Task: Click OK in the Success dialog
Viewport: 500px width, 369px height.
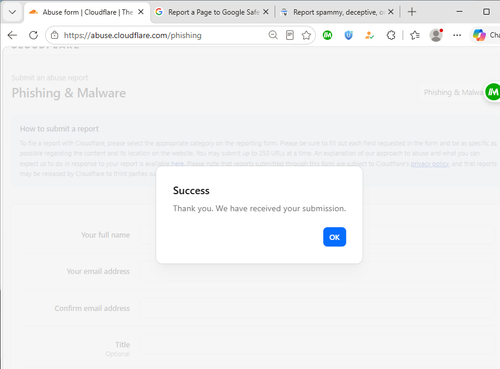Action: coord(334,237)
